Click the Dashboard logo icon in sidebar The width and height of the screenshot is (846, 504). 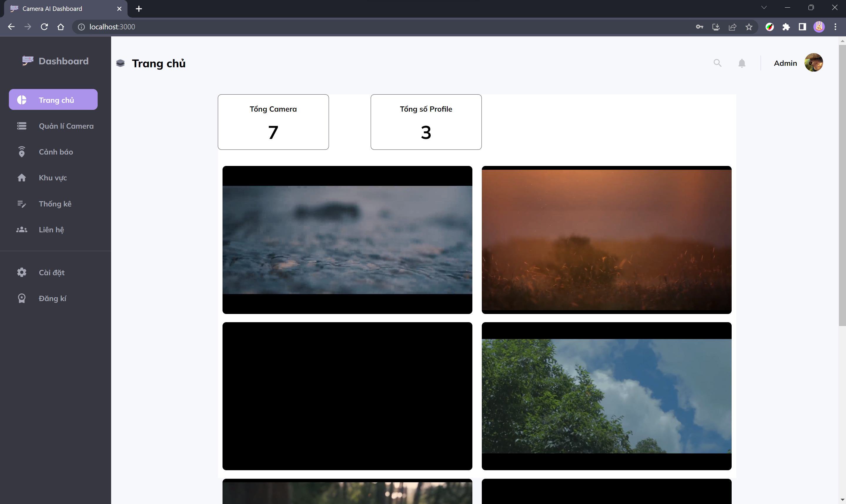click(x=28, y=61)
